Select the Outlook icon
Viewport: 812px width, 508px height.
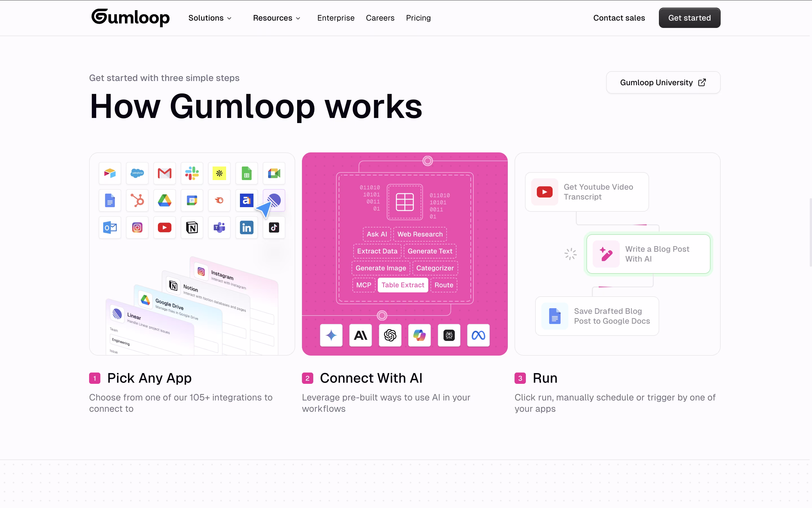click(110, 228)
